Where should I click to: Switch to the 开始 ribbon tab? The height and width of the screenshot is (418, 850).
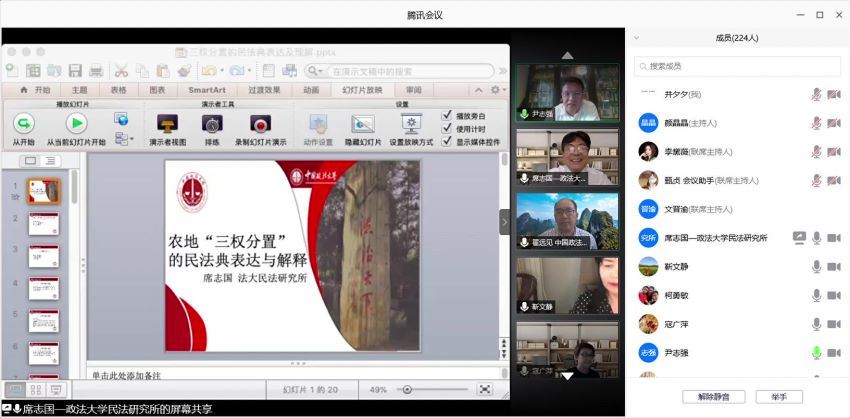point(36,90)
